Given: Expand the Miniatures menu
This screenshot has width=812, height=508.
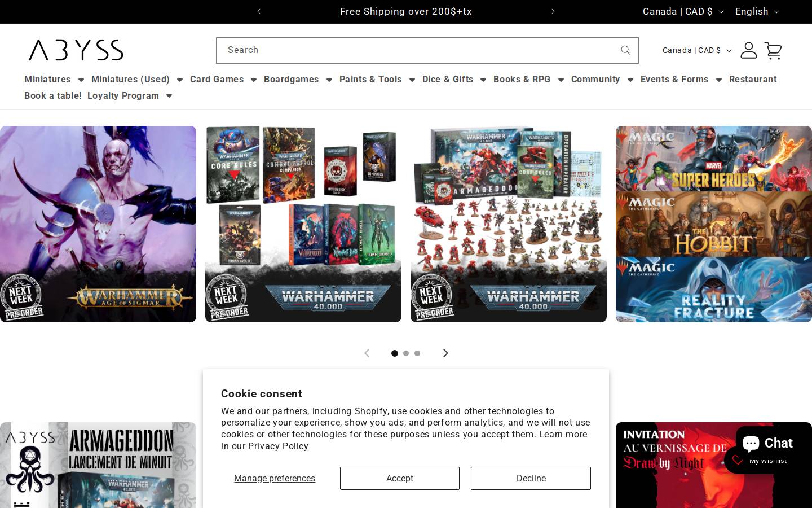Looking at the screenshot, I should tap(54, 80).
